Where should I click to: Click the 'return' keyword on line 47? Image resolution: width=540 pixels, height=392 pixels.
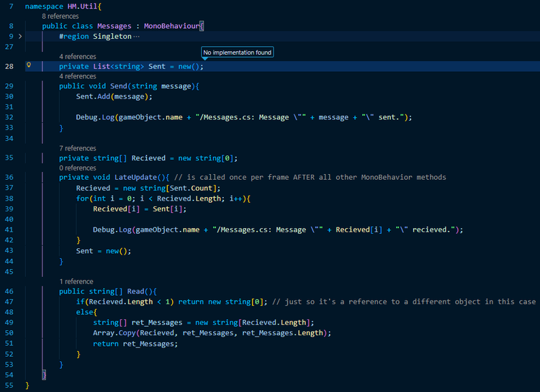191,302
